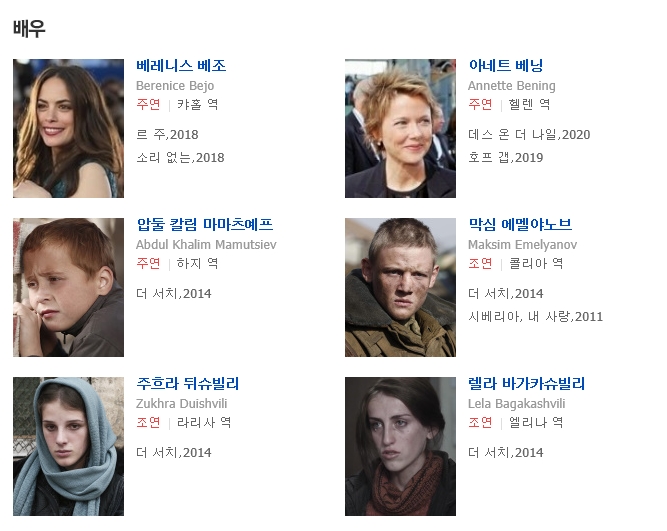Open 더 서치,2014 under Maksim Emelyanov

point(506,294)
